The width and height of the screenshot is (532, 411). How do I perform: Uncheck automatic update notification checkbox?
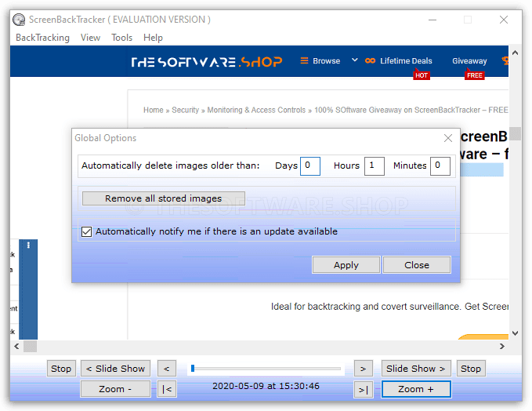click(87, 232)
